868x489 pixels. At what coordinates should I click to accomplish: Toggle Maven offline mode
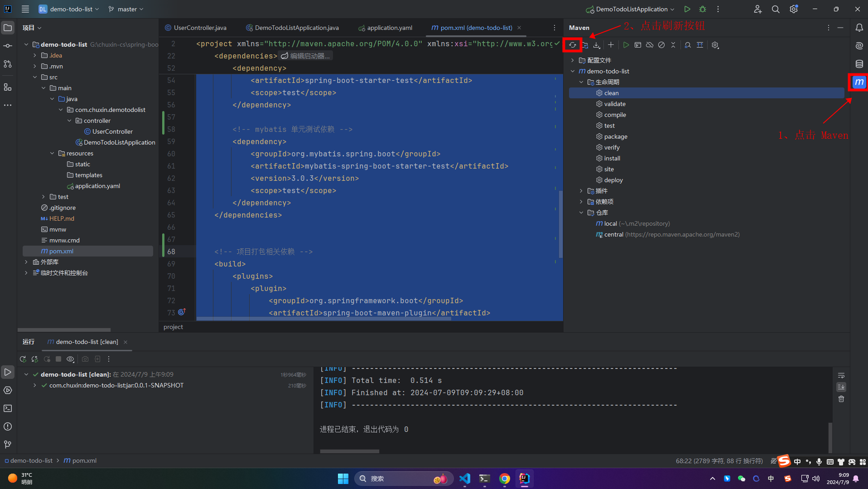[x=650, y=45]
